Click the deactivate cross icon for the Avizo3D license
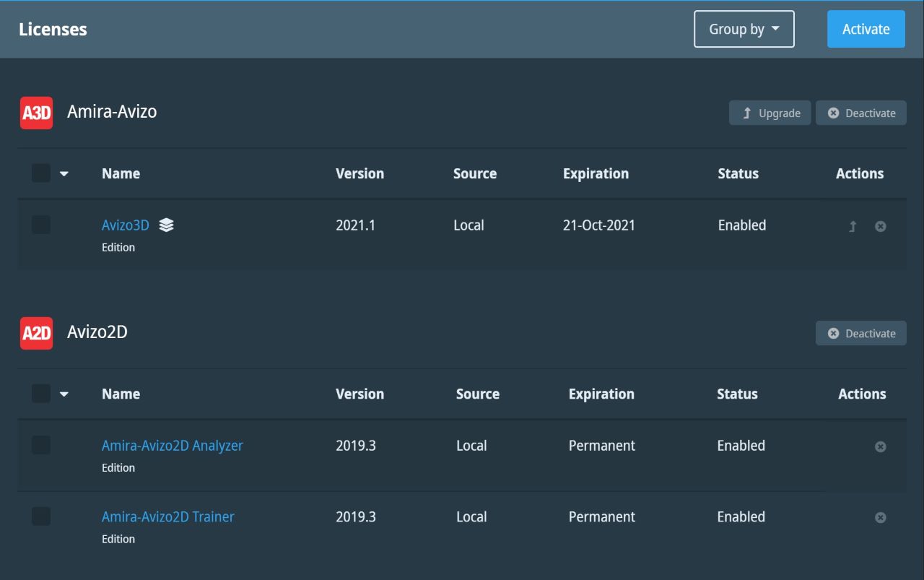 point(881,226)
